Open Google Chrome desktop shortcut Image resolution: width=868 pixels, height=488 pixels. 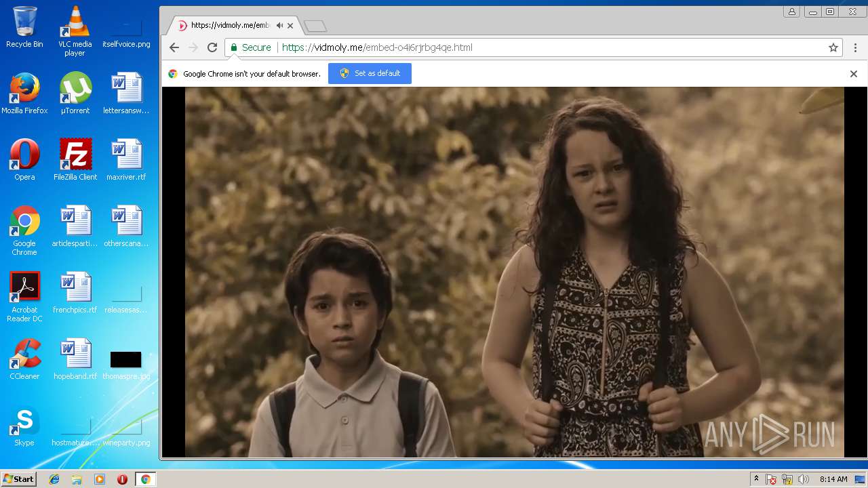(x=24, y=230)
